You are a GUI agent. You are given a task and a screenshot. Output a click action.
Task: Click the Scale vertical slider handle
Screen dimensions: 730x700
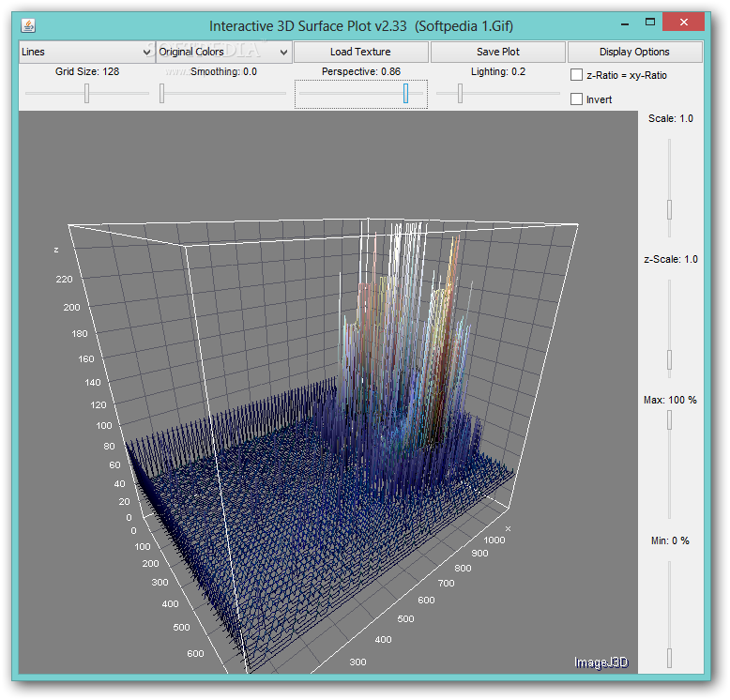point(669,209)
